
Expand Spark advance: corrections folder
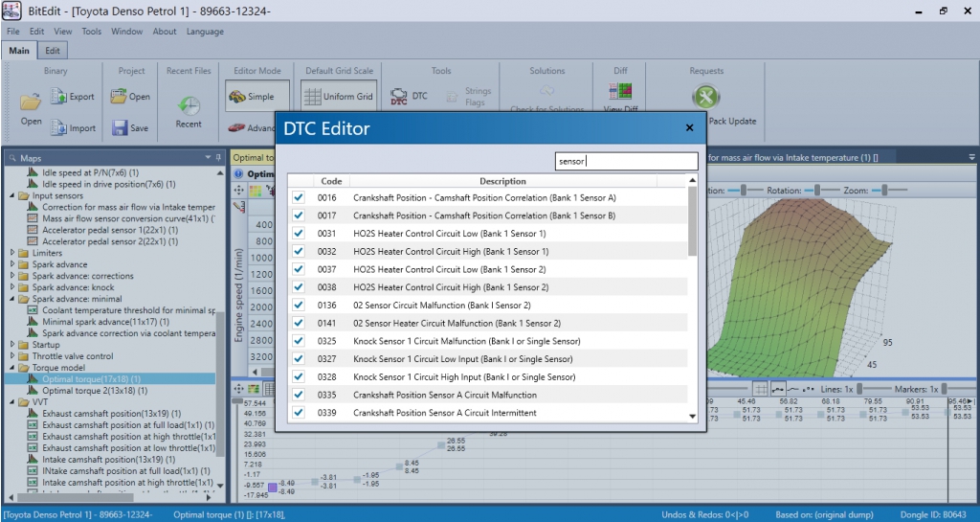(12, 276)
